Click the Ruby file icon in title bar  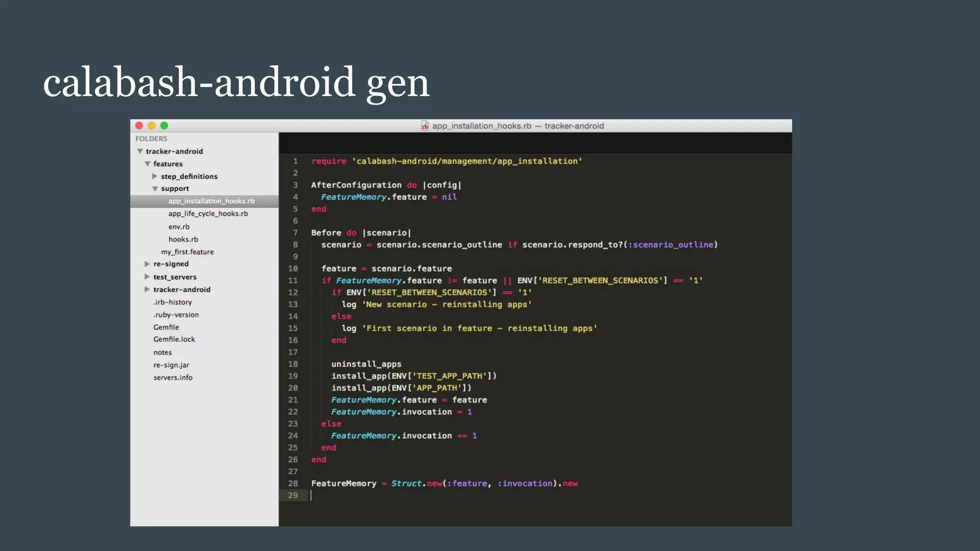[x=425, y=126]
